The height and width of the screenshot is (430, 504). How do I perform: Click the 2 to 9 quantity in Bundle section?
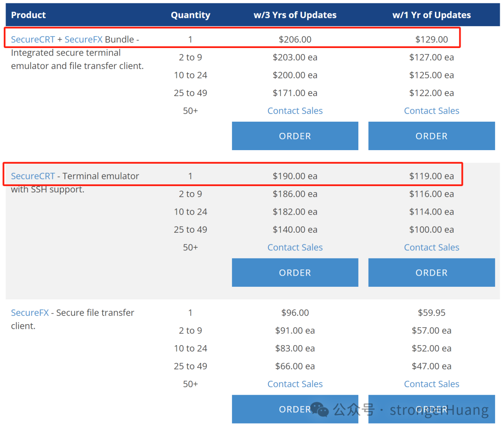tap(190, 57)
